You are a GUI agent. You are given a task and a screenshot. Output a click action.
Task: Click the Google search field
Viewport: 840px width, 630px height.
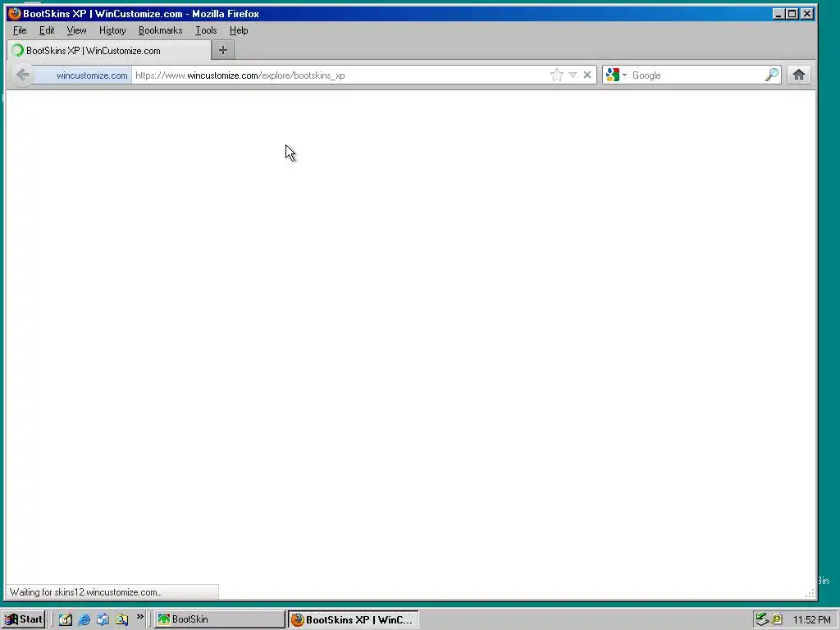[x=696, y=75]
